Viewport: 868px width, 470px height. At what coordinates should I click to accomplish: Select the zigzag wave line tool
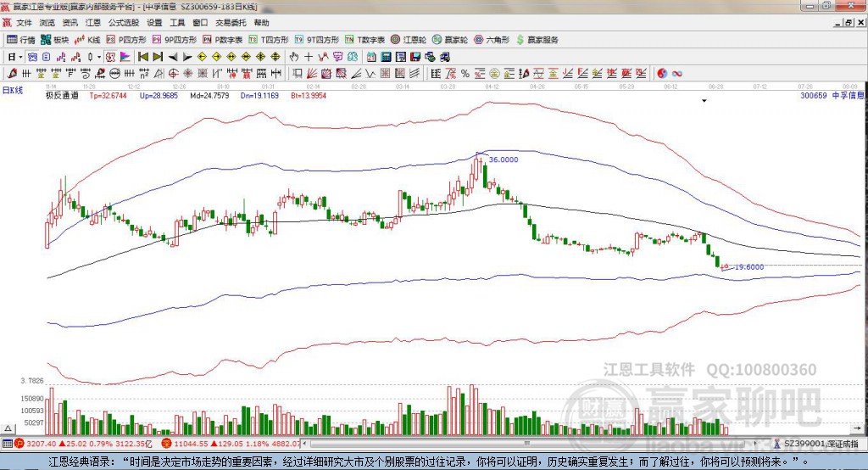point(370,74)
